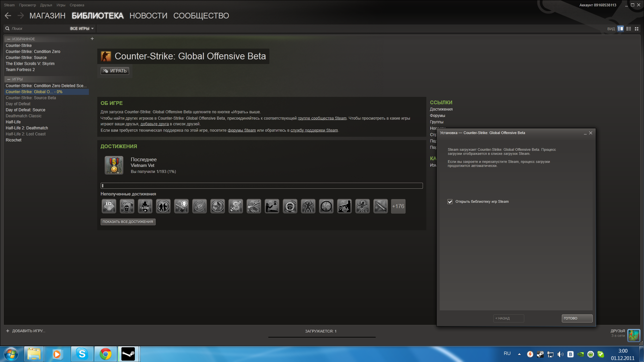This screenshot has height=362, width=644.
Task: Open the 'ВСЕ ИГРЫ' filter dropdown
Action: pos(82,29)
